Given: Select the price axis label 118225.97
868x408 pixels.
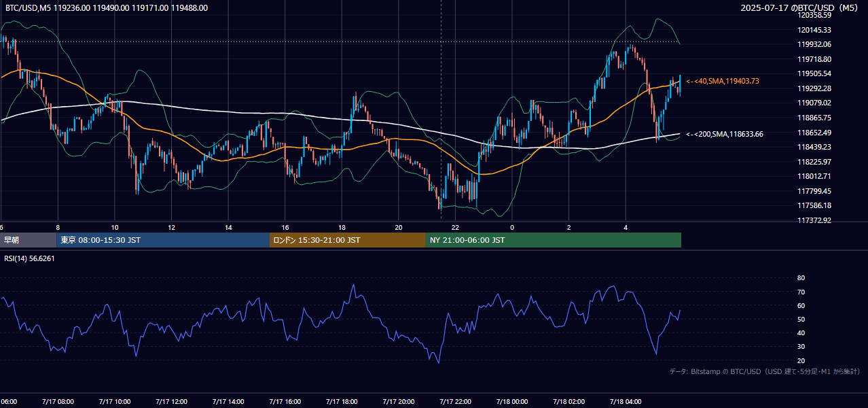Looking at the screenshot, I should [815, 162].
